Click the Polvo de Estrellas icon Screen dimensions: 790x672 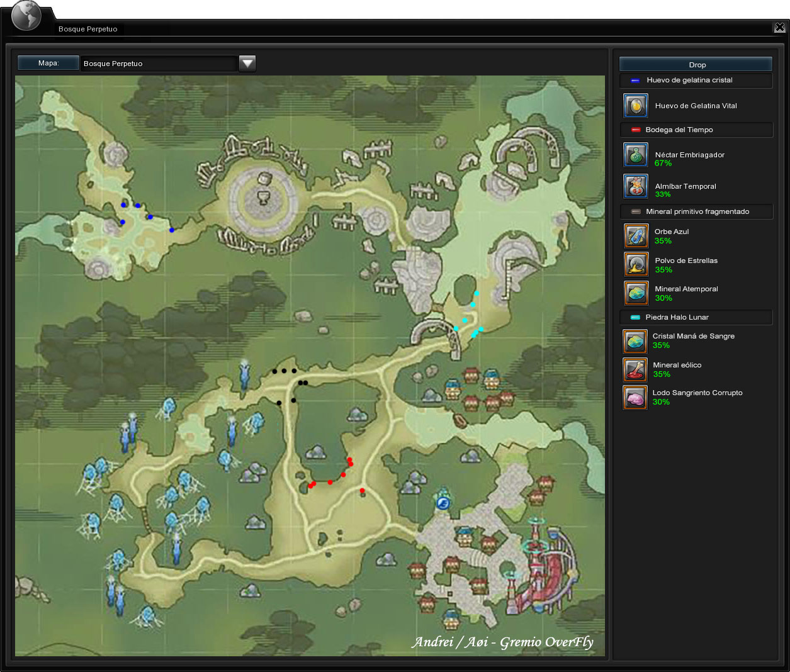636,264
